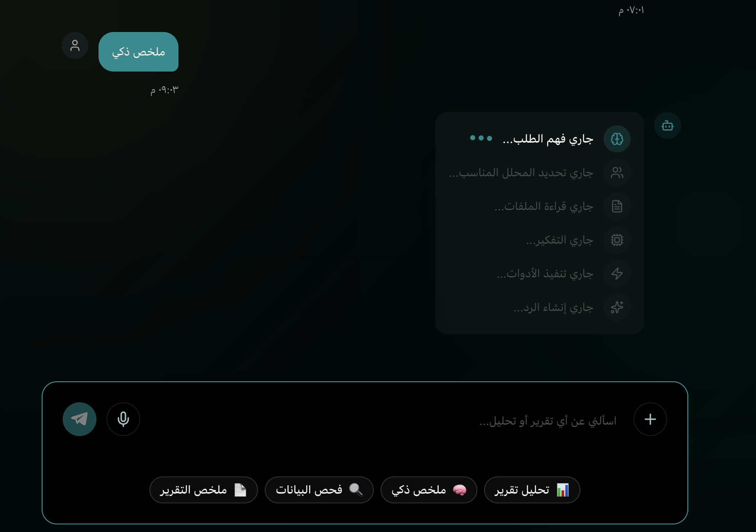Open the attachment menu via the plus button
This screenshot has width=756, height=532.
tap(650, 419)
